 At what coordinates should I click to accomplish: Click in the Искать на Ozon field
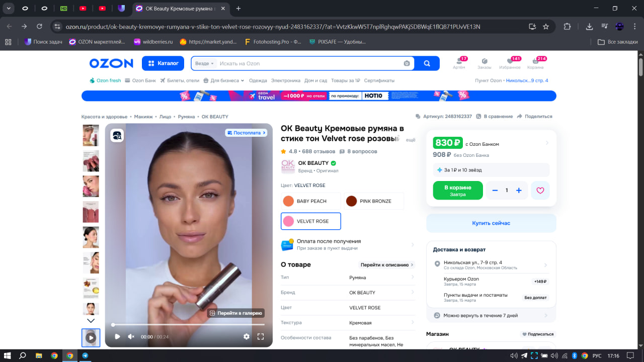coord(309,63)
